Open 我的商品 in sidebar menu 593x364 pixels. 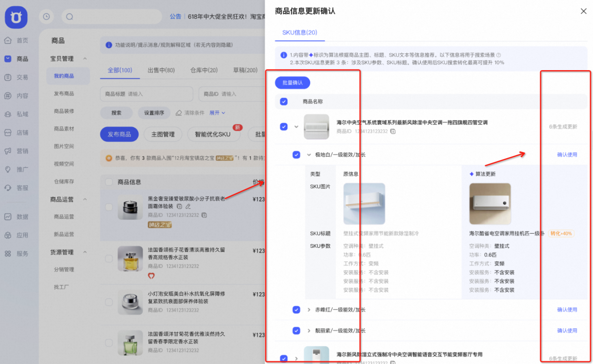[x=68, y=76]
